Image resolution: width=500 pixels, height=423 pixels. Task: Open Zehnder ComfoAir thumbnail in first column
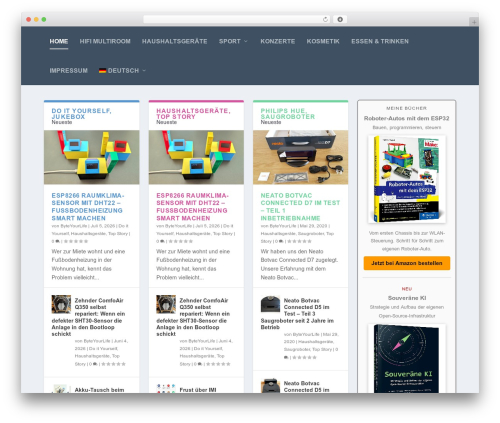[x=61, y=304]
